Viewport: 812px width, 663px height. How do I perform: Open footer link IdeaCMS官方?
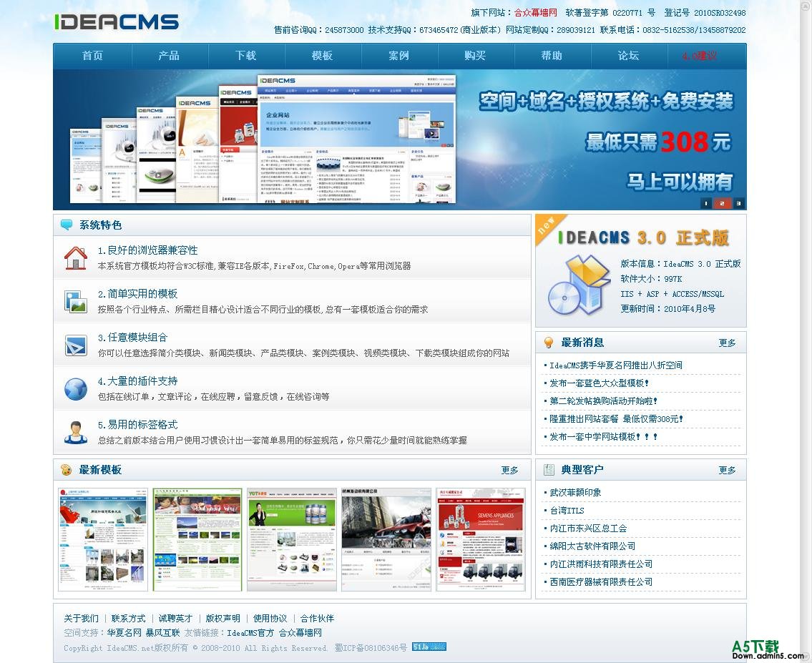coord(250,632)
